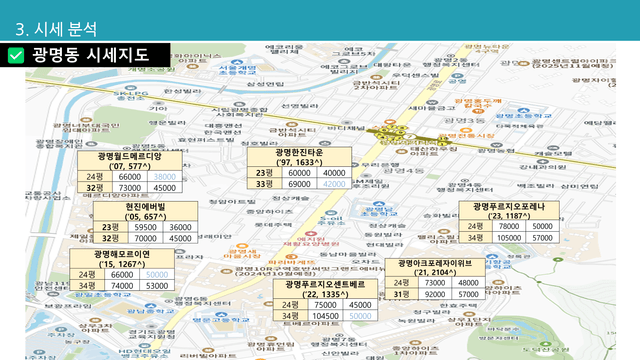Click the 광명아크포레자이위브 table header
640x360 pixels.
click(x=435, y=267)
